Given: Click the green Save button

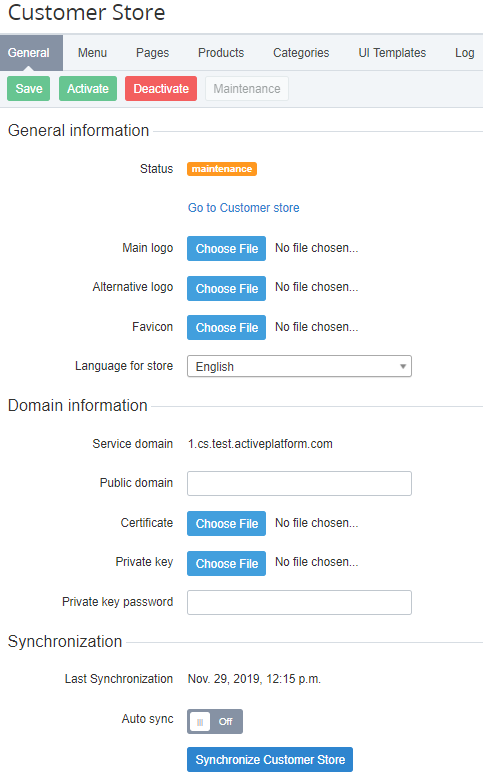Looking at the screenshot, I should 29,89.
